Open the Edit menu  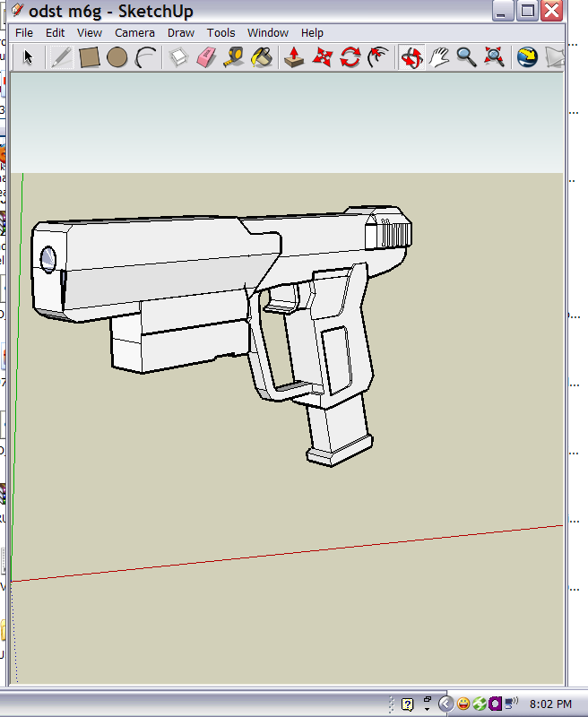[55, 33]
